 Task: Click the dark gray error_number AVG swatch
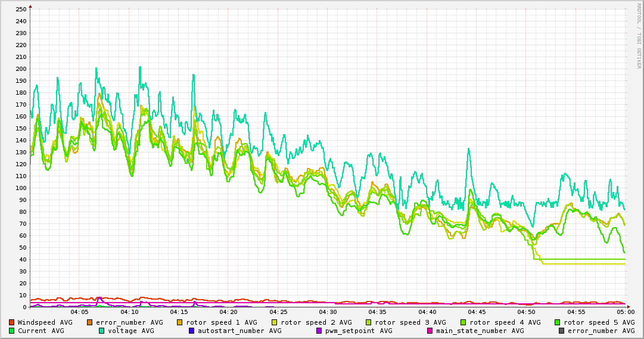[562, 331]
